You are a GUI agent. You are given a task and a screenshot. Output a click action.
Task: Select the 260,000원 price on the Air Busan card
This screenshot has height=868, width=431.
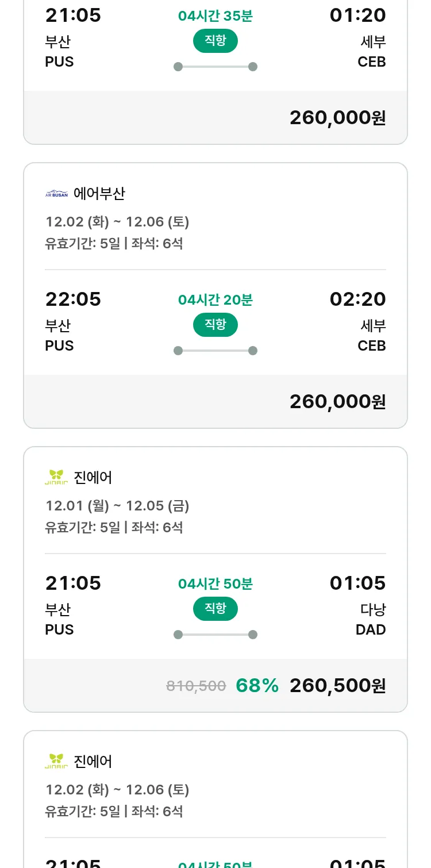337,401
